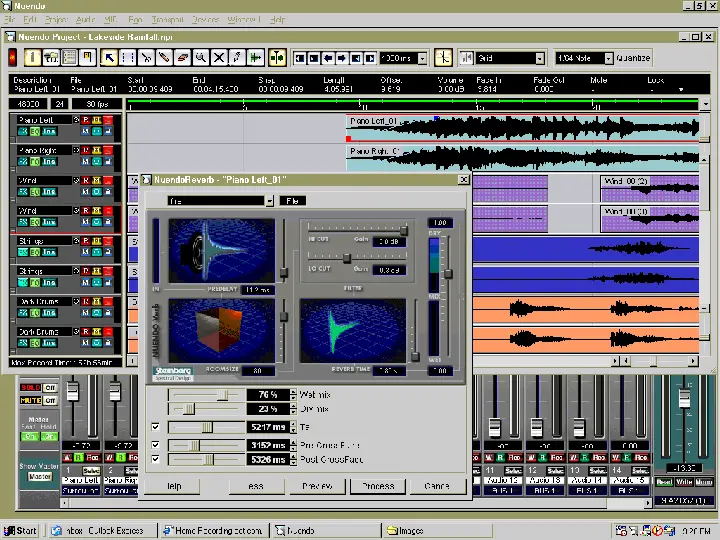Toggle the Read button on master channel
The image size is (720, 540).
pos(664,482)
